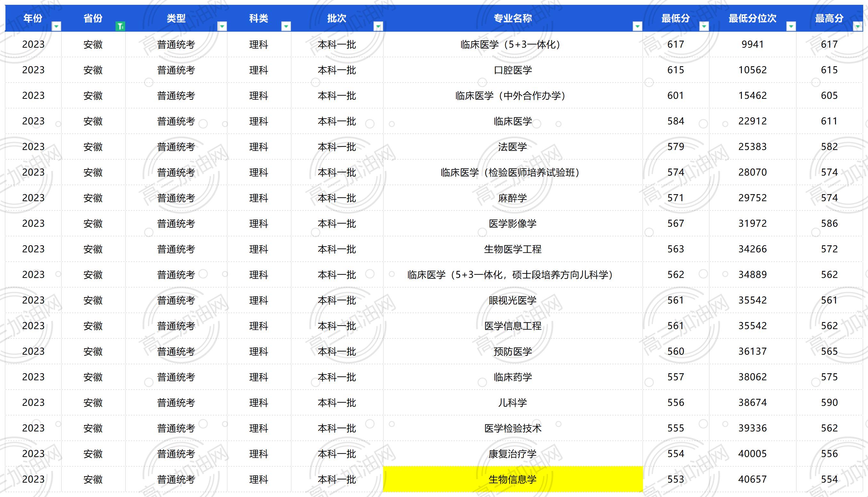Open the 类型 column filter dropdown

(x=222, y=26)
